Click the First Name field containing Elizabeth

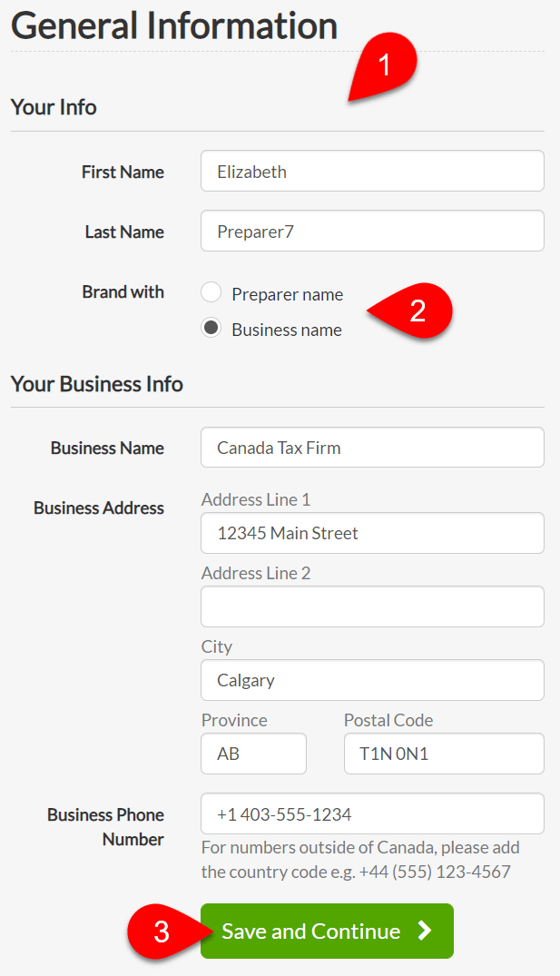click(372, 171)
